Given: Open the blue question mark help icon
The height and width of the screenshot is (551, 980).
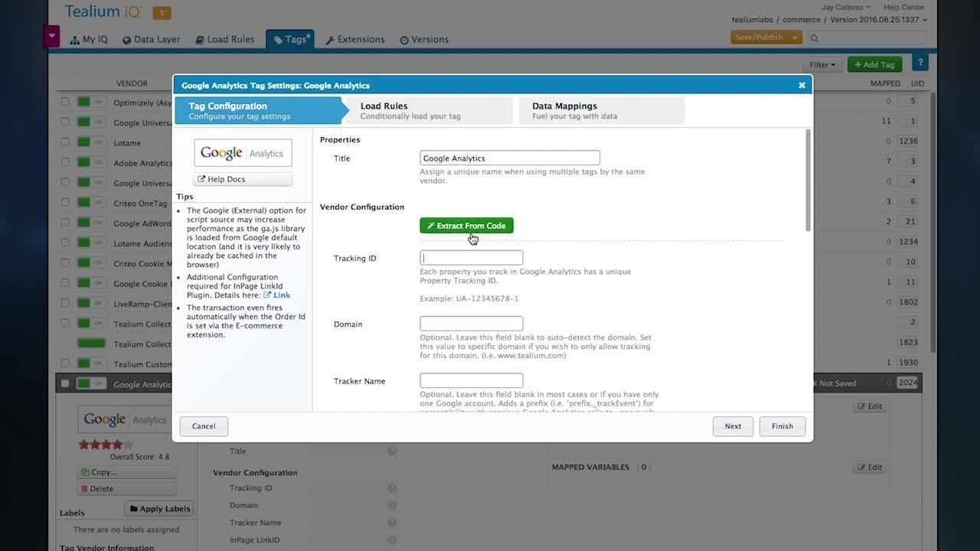Looking at the screenshot, I should tap(921, 64).
